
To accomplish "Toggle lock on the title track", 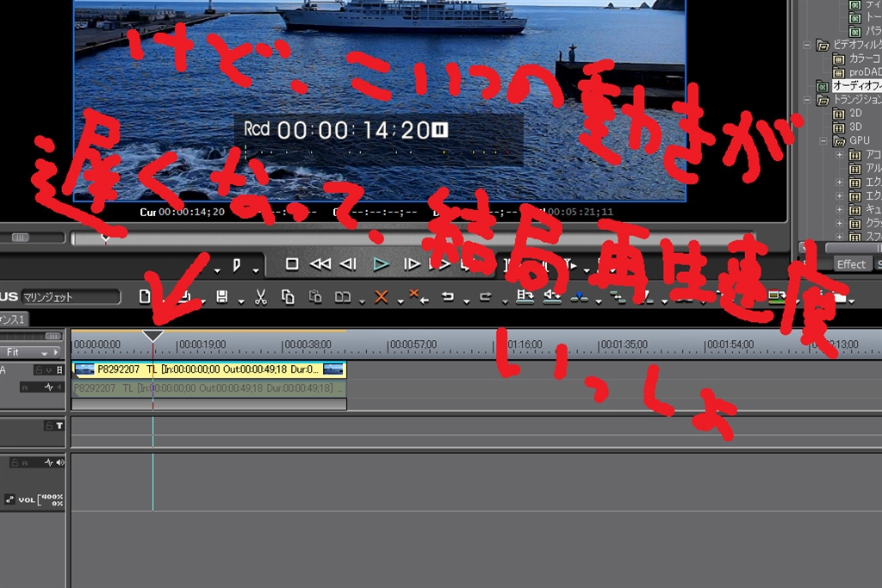I will 49,425.
